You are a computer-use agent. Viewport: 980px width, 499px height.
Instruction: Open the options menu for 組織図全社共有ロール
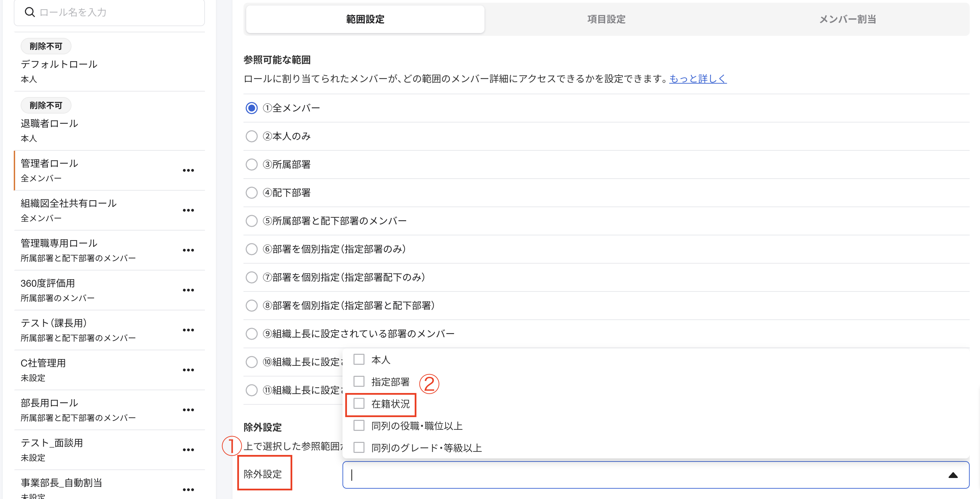(x=188, y=210)
